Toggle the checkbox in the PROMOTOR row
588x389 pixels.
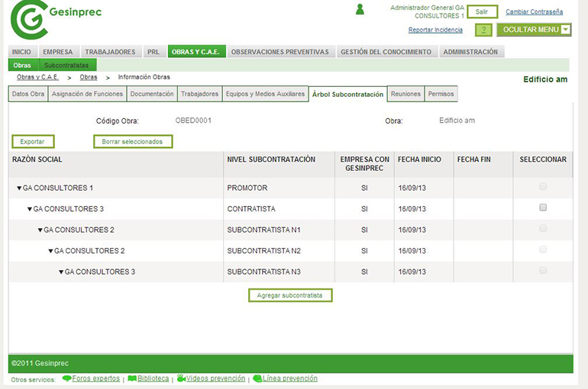543,186
